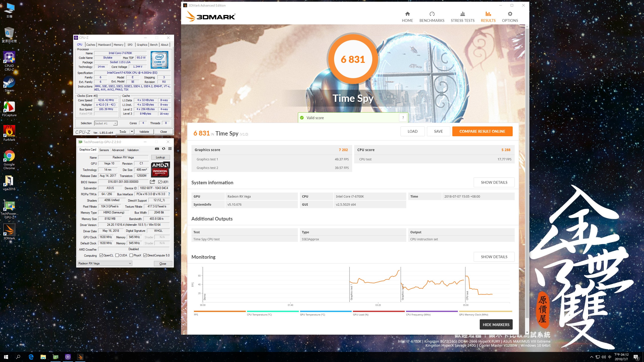Click the FPS orange legend bar
The height and width of the screenshot is (362, 644).
click(x=220, y=311)
